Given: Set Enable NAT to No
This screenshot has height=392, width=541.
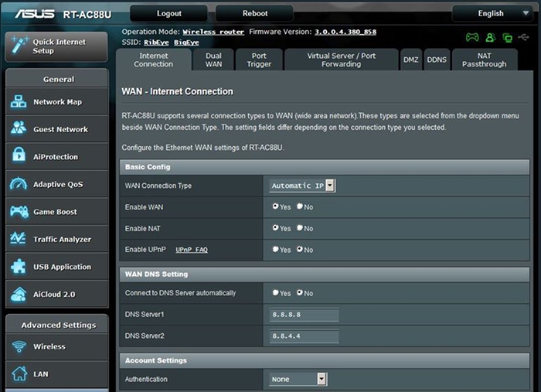Looking at the screenshot, I should pyautogui.click(x=300, y=228).
